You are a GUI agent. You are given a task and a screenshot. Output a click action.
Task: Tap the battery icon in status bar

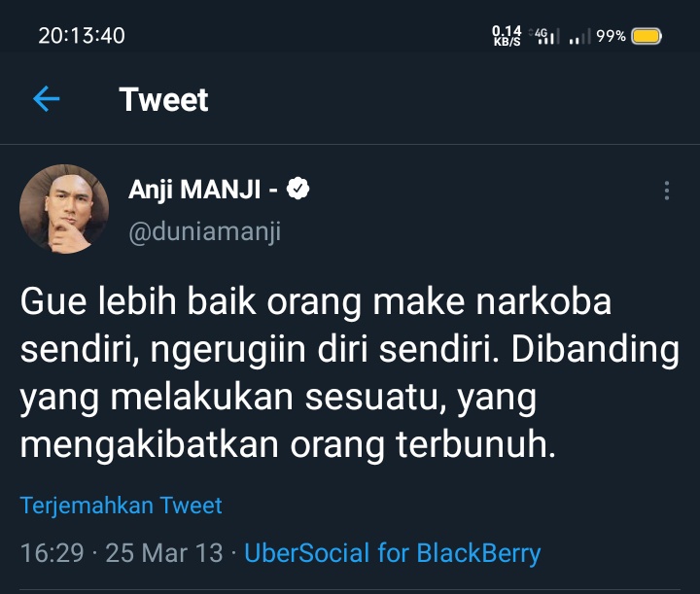point(647,36)
